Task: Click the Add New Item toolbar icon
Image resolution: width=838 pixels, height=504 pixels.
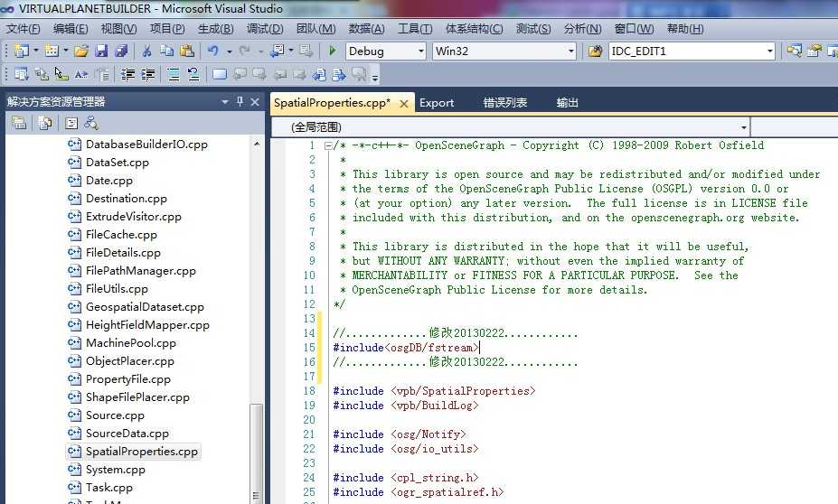Action: pos(52,51)
